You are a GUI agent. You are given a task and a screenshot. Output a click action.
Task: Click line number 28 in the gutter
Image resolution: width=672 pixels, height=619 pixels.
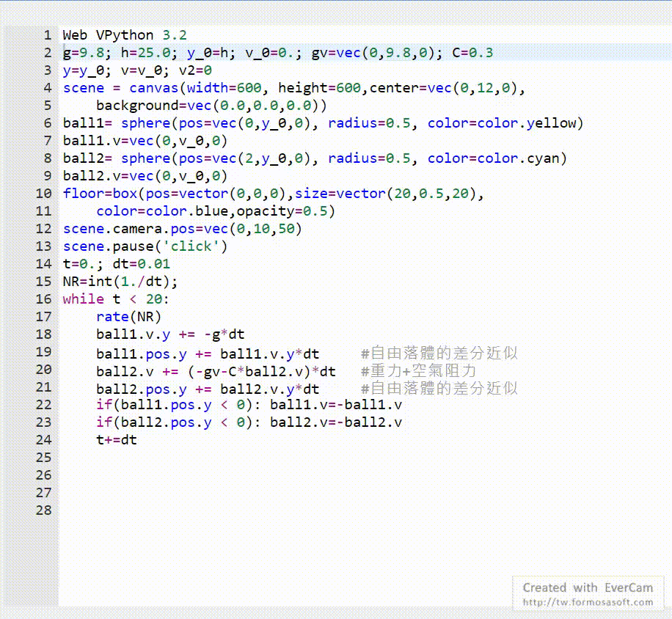pos(44,510)
